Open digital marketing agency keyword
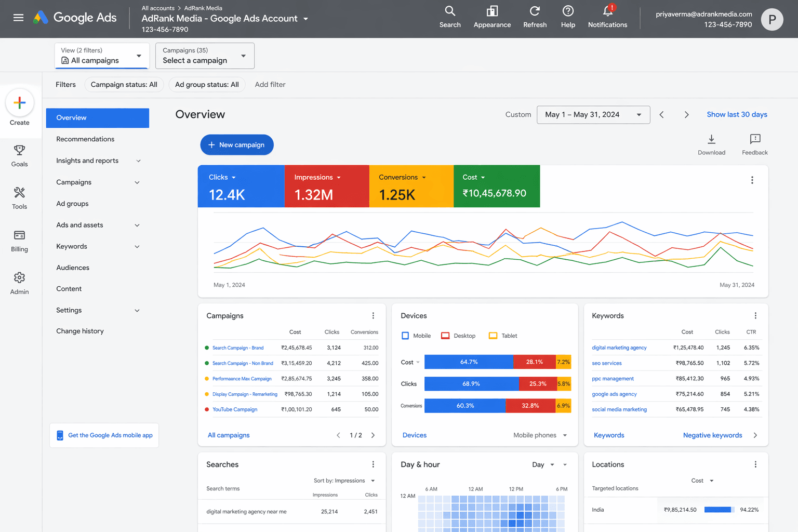The height and width of the screenshot is (532, 798). 619,348
